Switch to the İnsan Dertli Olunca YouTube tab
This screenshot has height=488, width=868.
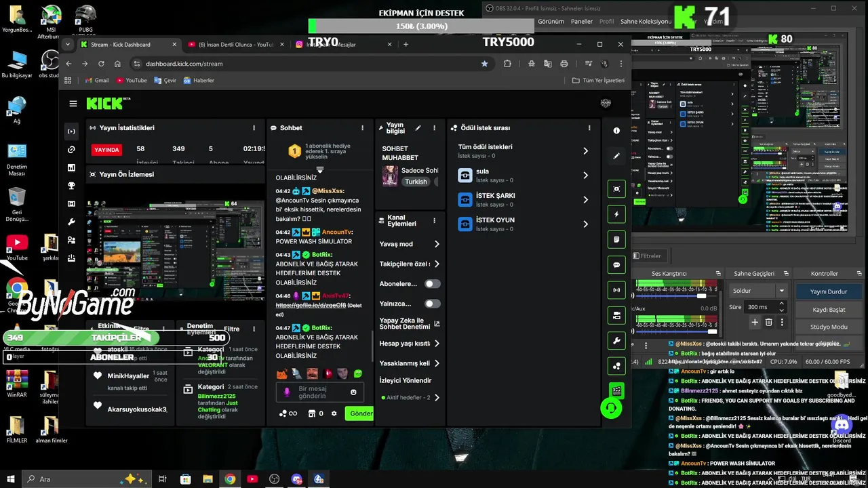pos(236,45)
